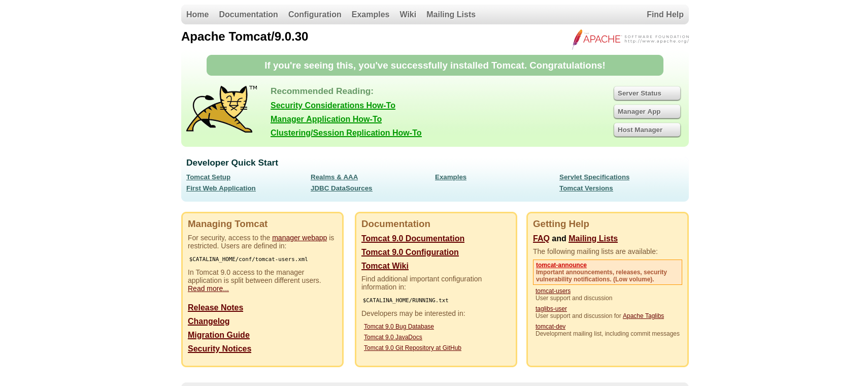Open Mailing Lists link in Getting Help
Screen dimensions: 868x386
point(593,239)
